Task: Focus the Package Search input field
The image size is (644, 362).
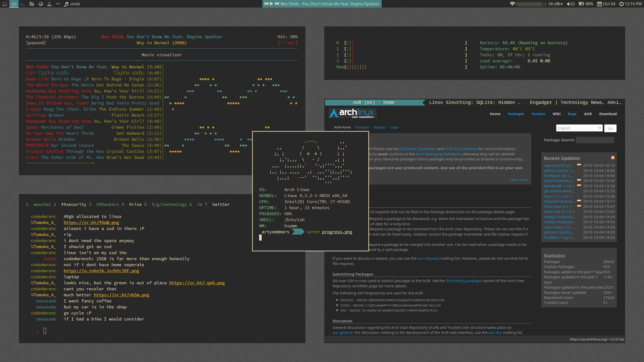Action: tap(595, 140)
